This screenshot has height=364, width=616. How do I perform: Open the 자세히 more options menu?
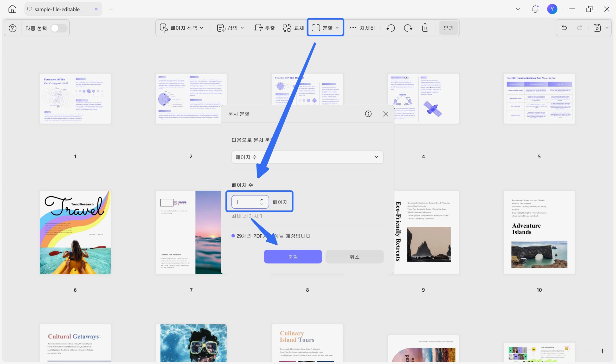pos(362,28)
